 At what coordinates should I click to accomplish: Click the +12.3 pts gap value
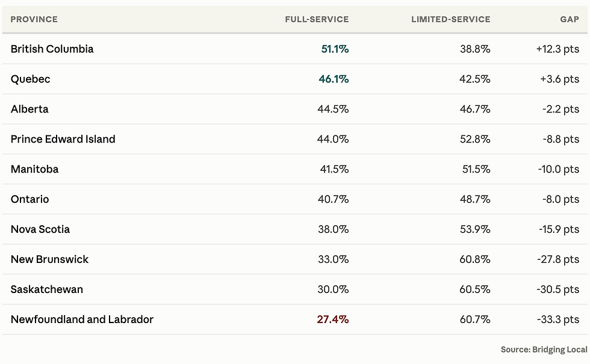click(x=557, y=49)
